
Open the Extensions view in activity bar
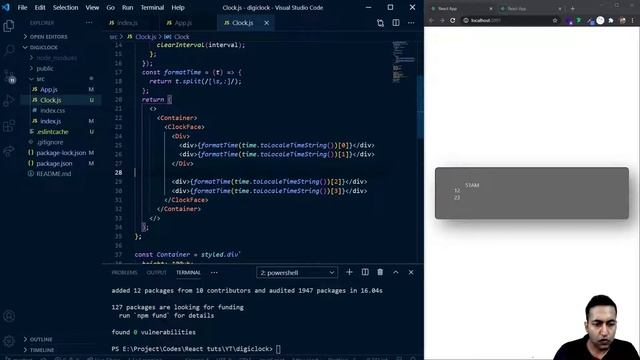[x=9, y=126]
